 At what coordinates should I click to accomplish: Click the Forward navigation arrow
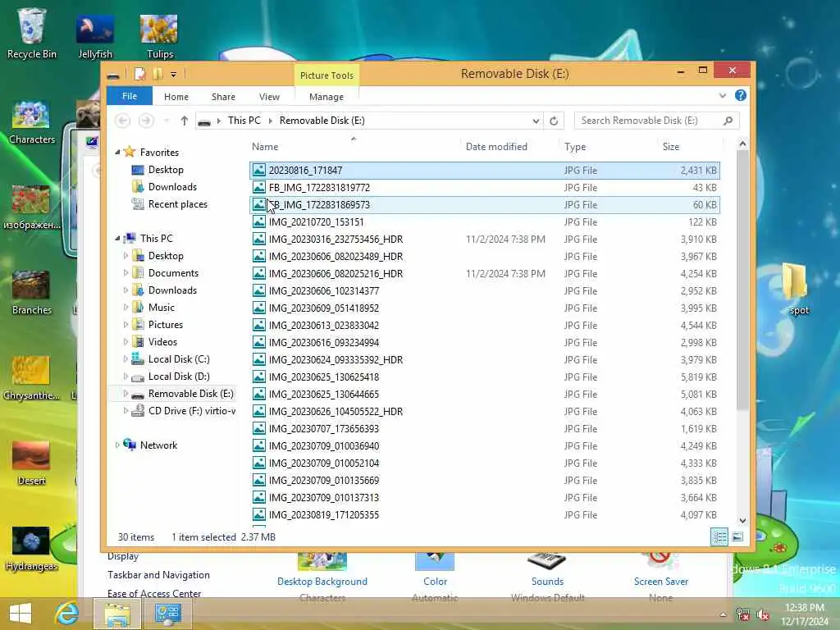click(146, 121)
